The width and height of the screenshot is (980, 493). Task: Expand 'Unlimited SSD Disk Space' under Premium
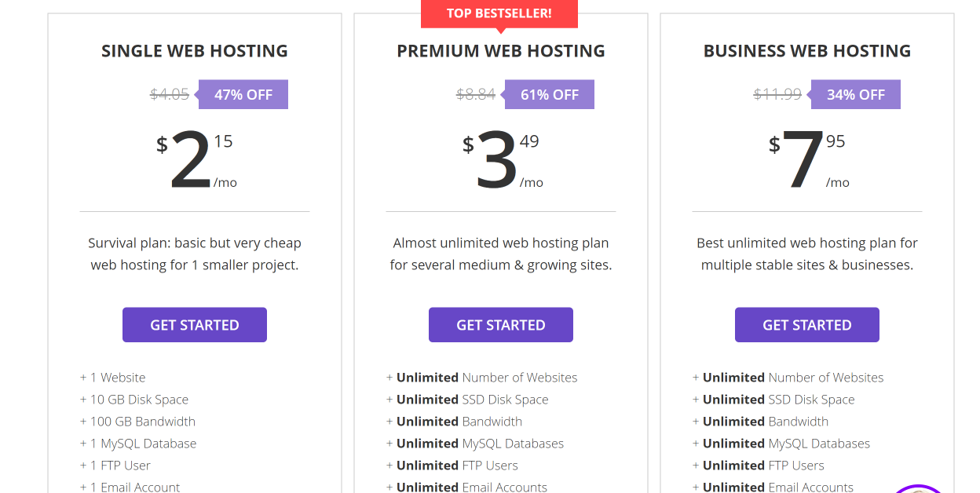tap(468, 399)
